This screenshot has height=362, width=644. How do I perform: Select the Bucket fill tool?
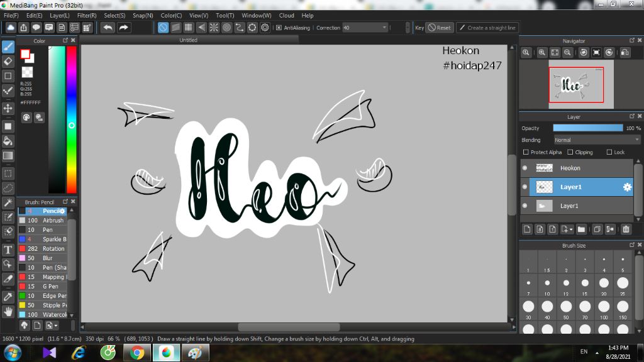click(x=8, y=141)
